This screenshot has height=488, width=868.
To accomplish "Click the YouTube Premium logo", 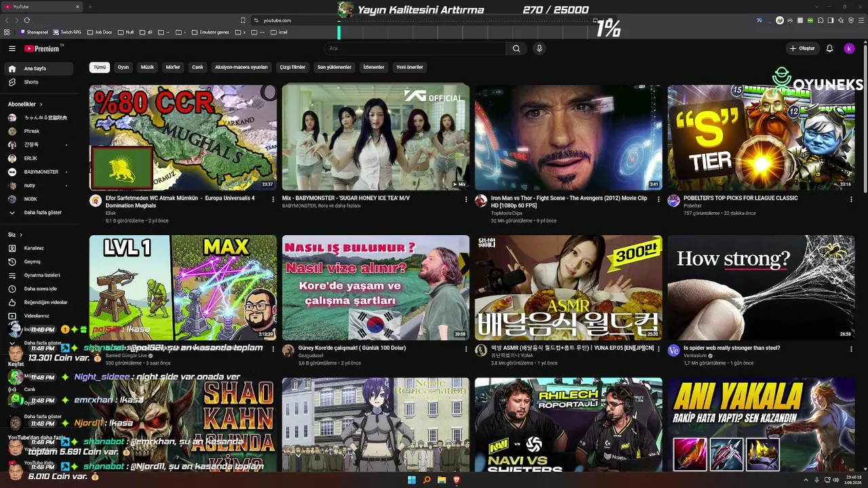I will tap(42, 48).
